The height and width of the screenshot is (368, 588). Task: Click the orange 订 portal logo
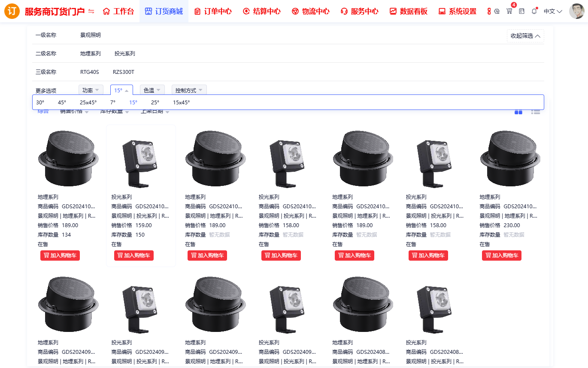point(12,11)
